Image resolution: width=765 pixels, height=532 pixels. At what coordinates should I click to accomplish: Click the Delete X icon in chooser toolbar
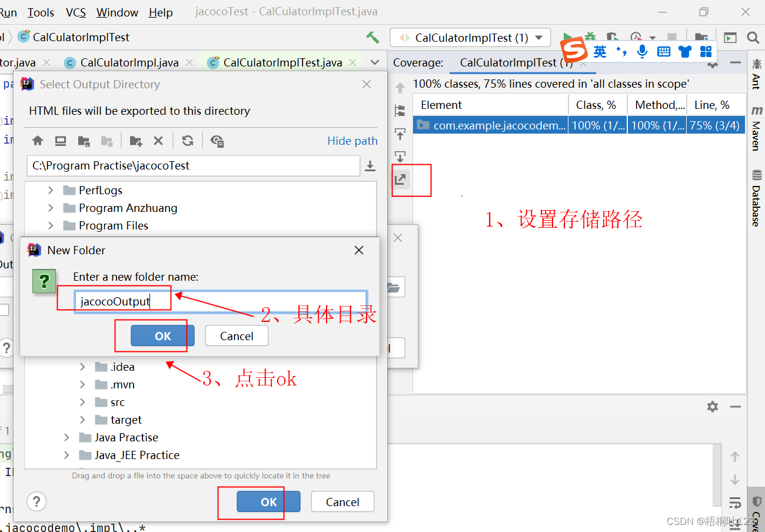click(158, 141)
